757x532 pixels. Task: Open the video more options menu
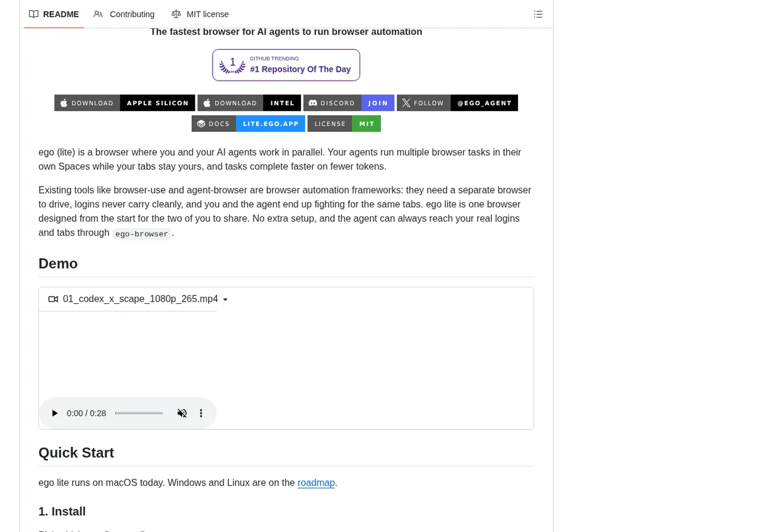(x=201, y=413)
